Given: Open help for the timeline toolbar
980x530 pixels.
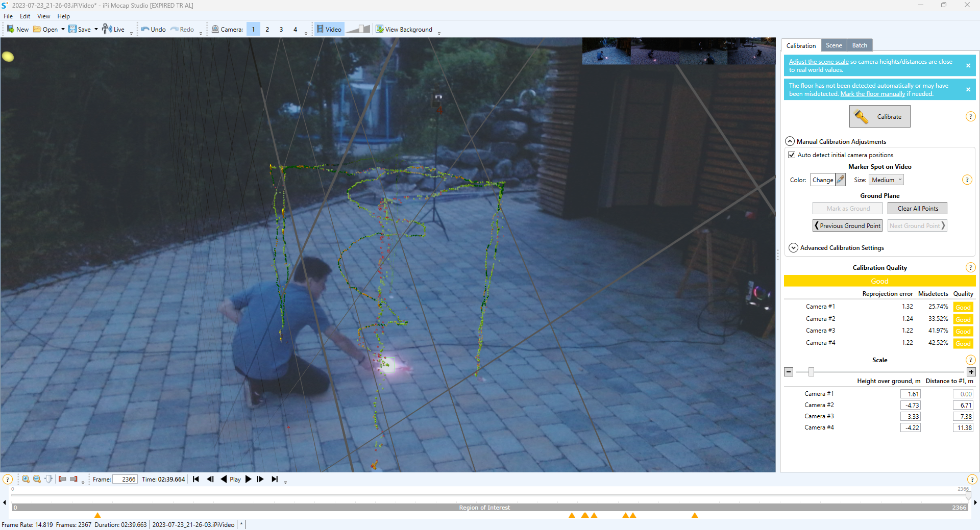Looking at the screenshot, I should [x=8, y=479].
